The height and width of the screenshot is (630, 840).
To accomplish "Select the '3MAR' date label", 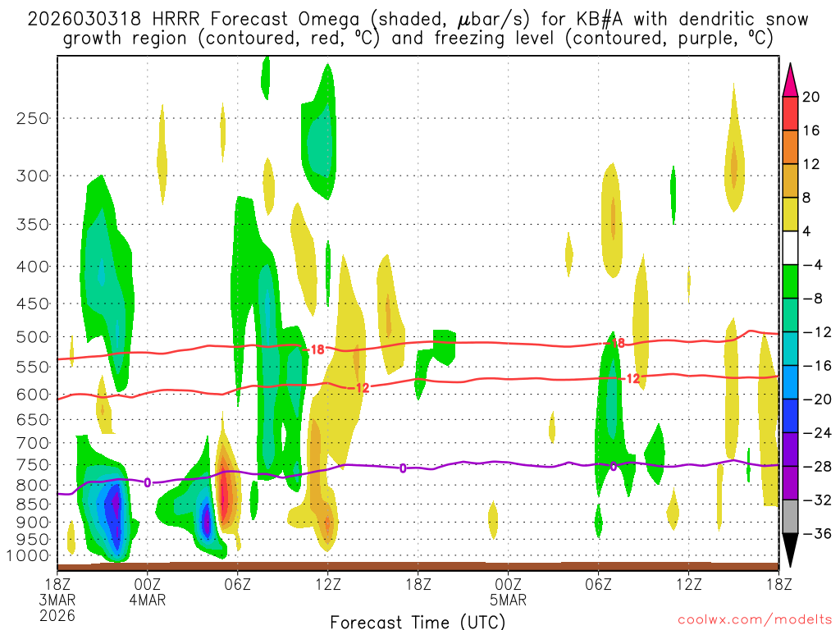I will coord(57,600).
